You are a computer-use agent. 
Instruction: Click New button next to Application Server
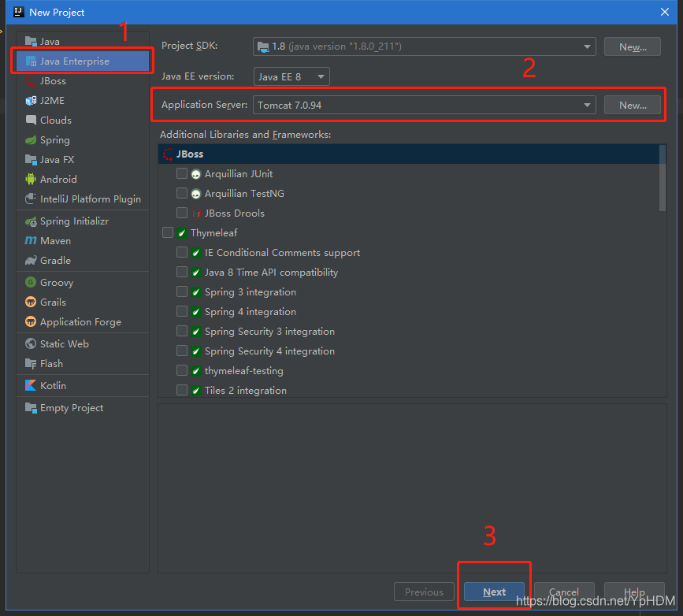633,105
